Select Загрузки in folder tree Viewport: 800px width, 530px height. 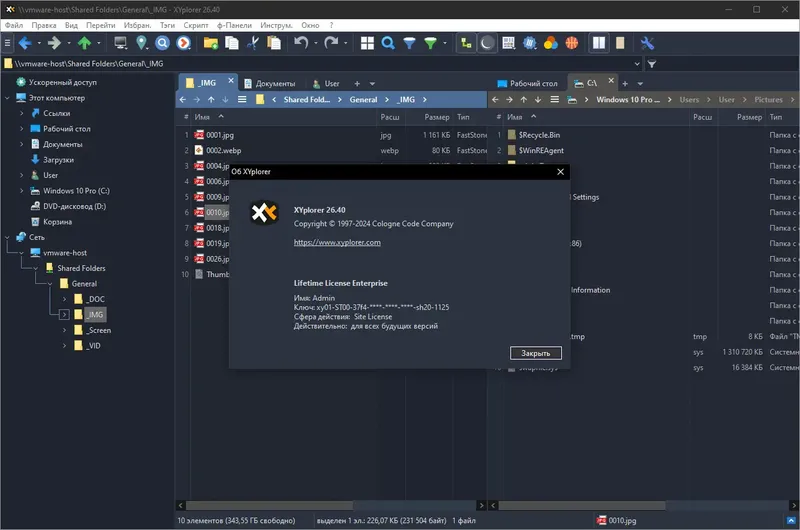58,160
